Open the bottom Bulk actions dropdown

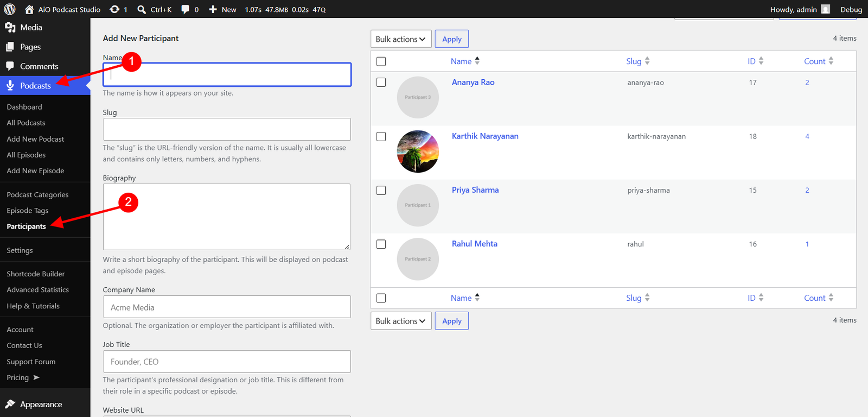(x=401, y=321)
